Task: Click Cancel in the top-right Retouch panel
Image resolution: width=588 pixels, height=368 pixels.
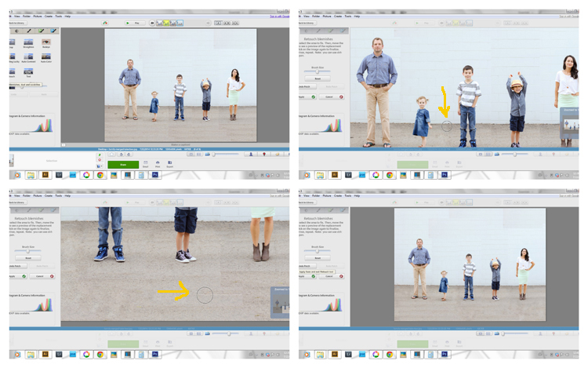Action: click(329, 97)
